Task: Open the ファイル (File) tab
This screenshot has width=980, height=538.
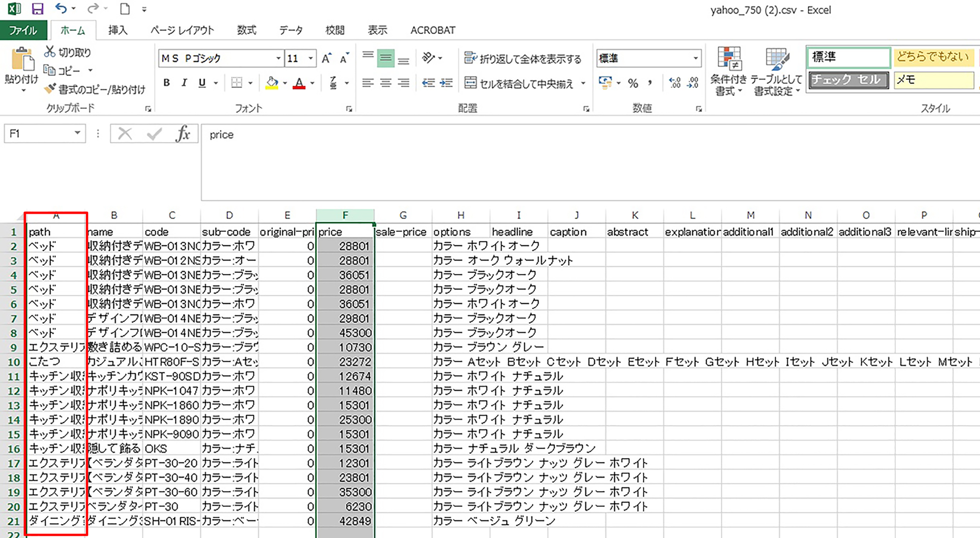Action: click(23, 30)
